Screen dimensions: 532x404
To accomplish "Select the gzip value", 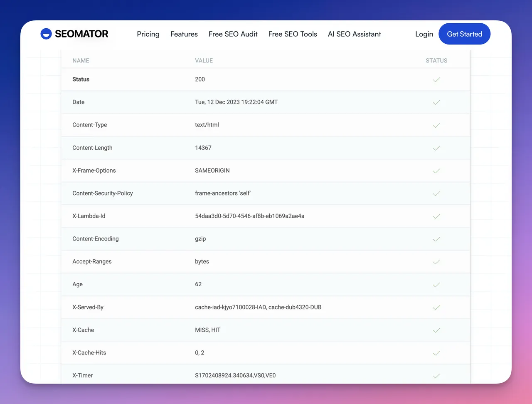I will point(200,239).
